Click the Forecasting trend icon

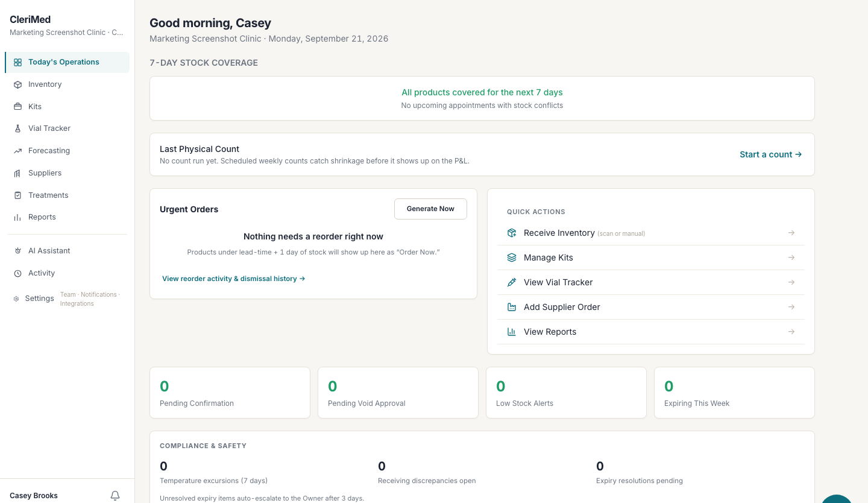coord(17,151)
